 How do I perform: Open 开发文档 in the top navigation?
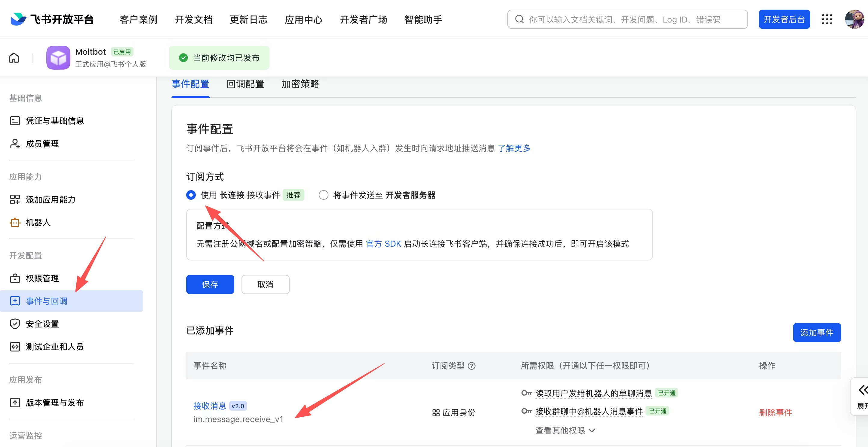(194, 19)
